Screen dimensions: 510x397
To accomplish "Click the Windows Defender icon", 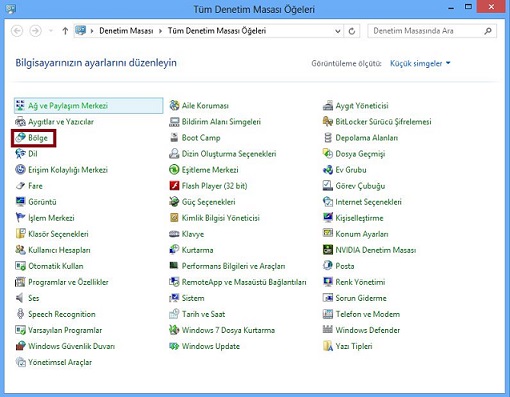I will tap(328, 330).
